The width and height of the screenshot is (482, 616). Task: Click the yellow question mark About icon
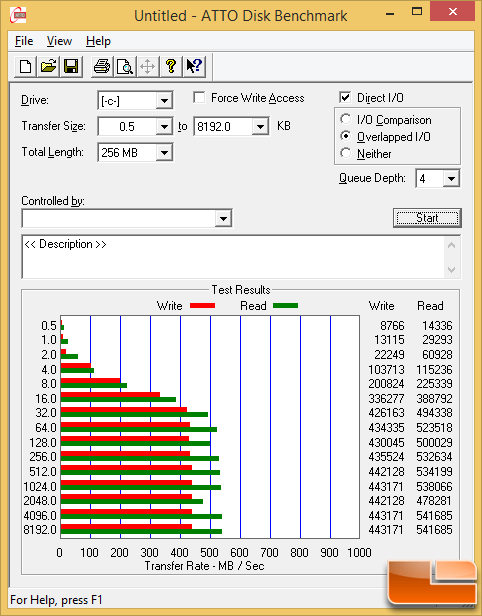[171, 66]
